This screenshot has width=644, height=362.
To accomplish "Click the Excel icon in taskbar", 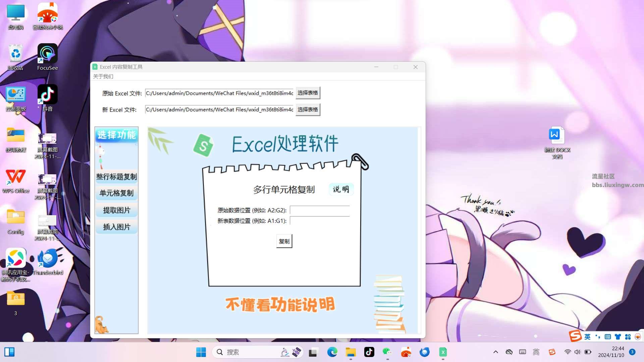I will click(x=442, y=351).
